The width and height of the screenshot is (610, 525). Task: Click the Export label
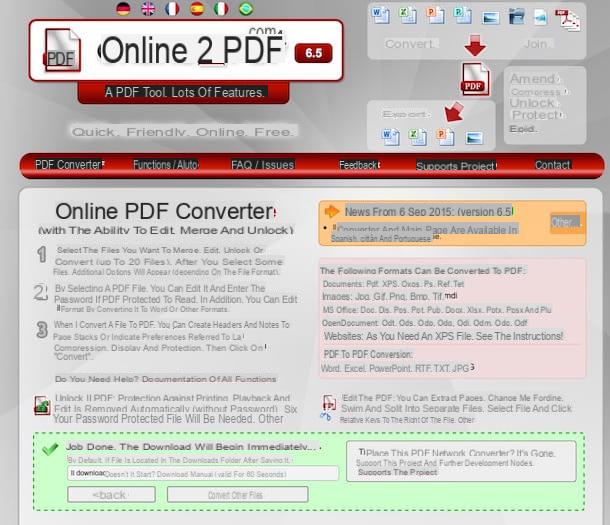click(406, 114)
